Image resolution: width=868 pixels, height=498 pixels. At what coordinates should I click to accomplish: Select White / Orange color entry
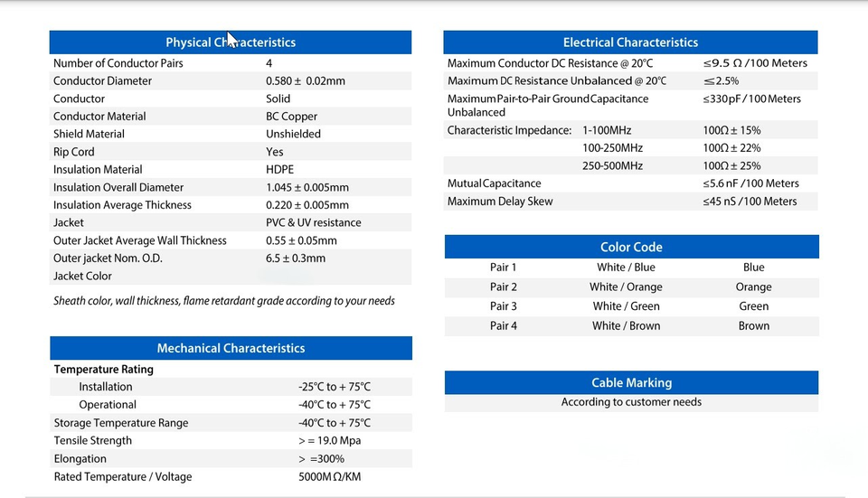pos(626,287)
